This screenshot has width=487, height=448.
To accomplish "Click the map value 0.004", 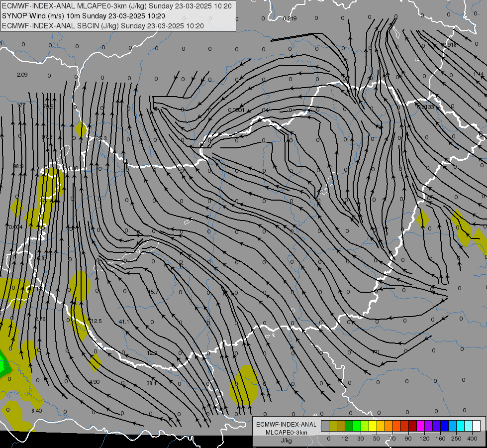I will pos(16,227).
